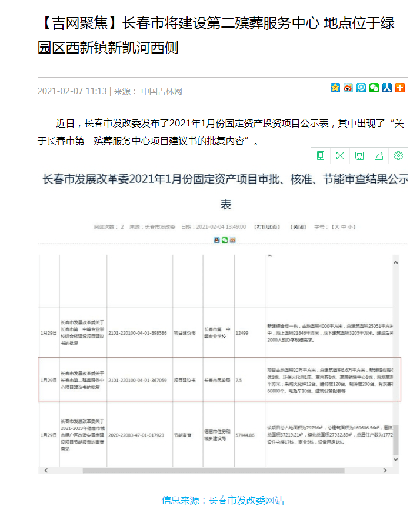This screenshot has width=420, height=513.
Task: Select medium font size 中
Action: [x=344, y=226]
